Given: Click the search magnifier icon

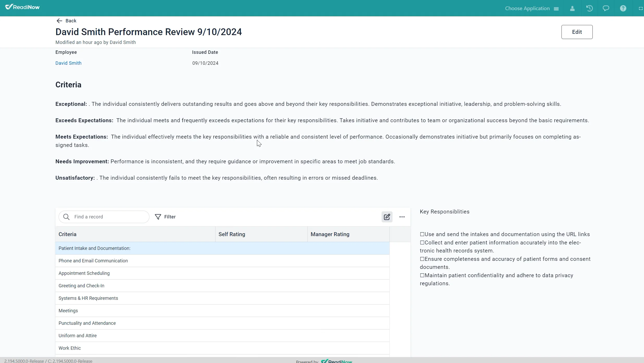Looking at the screenshot, I should point(66,217).
